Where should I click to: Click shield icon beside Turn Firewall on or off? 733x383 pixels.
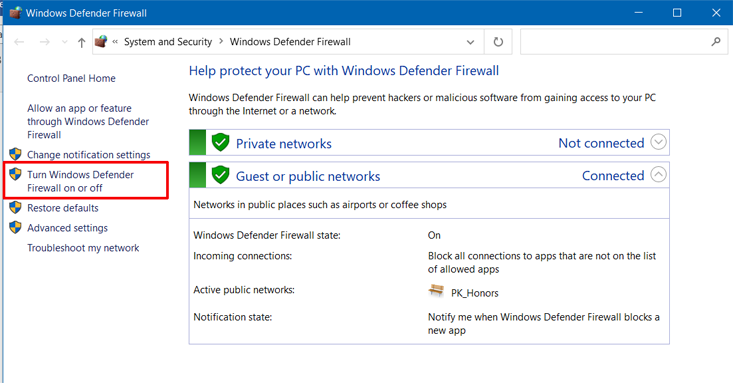15,174
